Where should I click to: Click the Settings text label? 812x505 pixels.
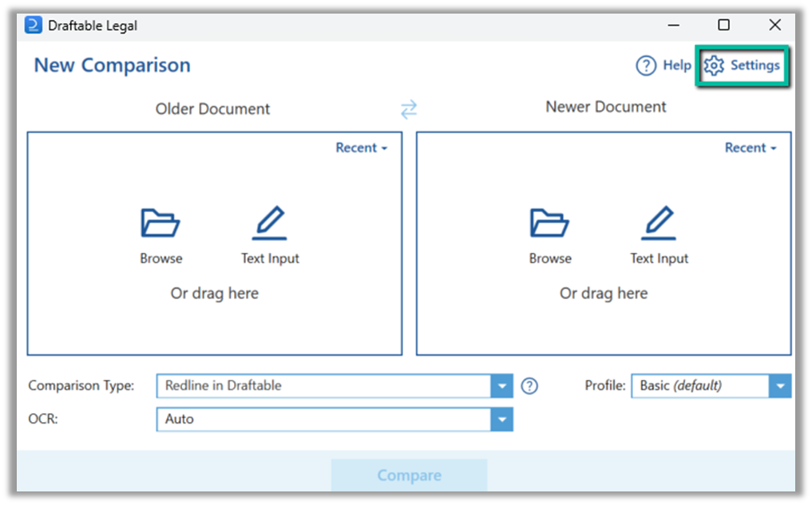[755, 65]
